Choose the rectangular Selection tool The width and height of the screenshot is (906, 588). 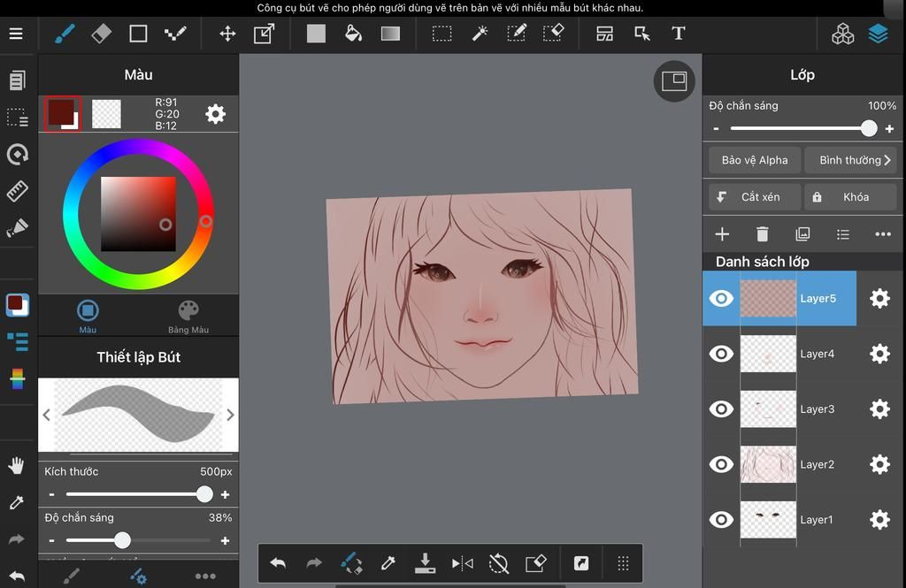click(442, 34)
